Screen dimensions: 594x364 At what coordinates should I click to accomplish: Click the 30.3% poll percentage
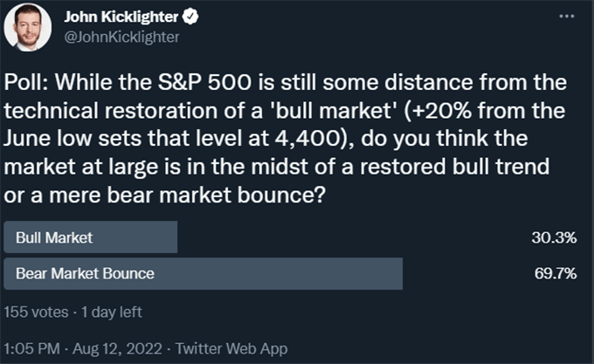tap(554, 237)
